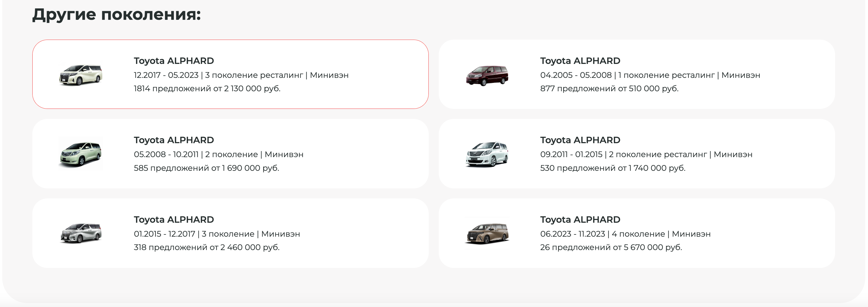Click Toyota ALPHARD heading above 05.2008 - 10.2011
Screen dimensions: 868x307
click(x=174, y=140)
